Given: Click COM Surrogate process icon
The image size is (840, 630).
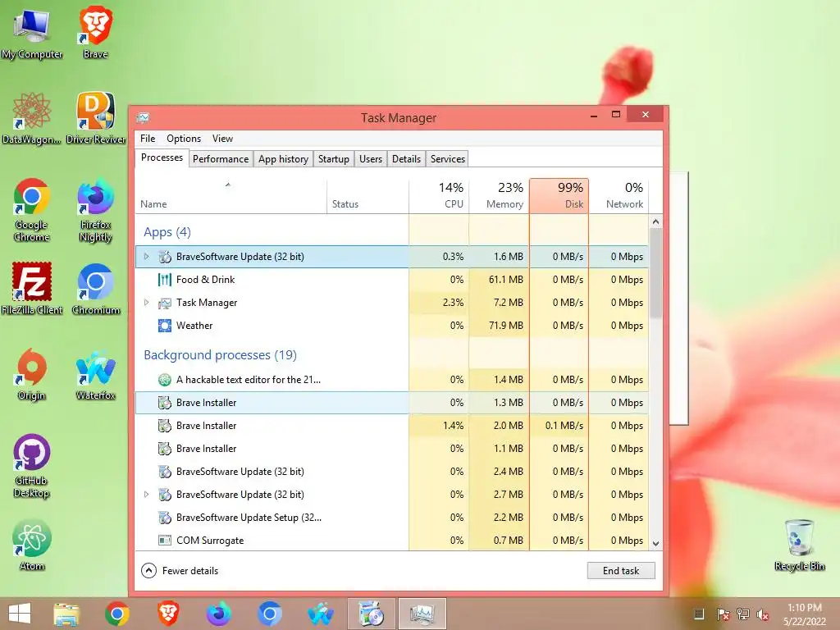Looking at the screenshot, I should pyautogui.click(x=164, y=541).
